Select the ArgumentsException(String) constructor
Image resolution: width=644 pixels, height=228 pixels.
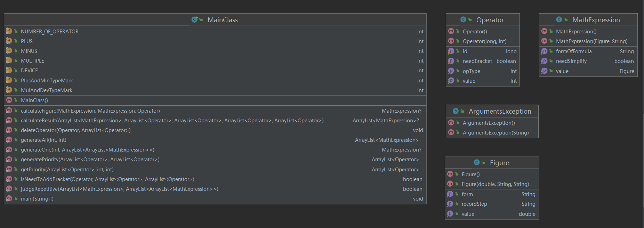[x=496, y=132]
